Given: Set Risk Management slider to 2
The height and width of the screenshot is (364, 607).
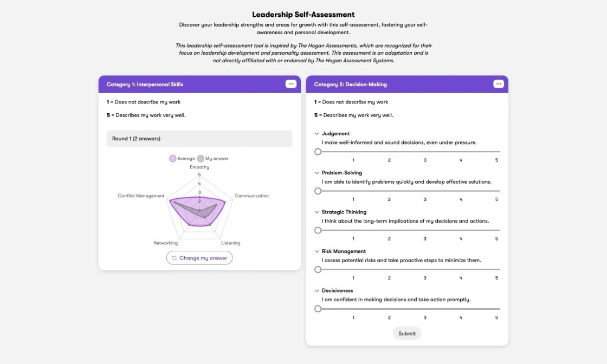Looking at the screenshot, I should 389,269.
